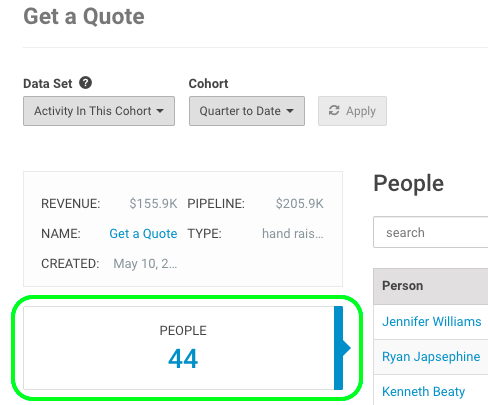488x405 pixels.
Task: Select the PEOPLE 44 stage card
Action: pyautogui.click(x=183, y=348)
